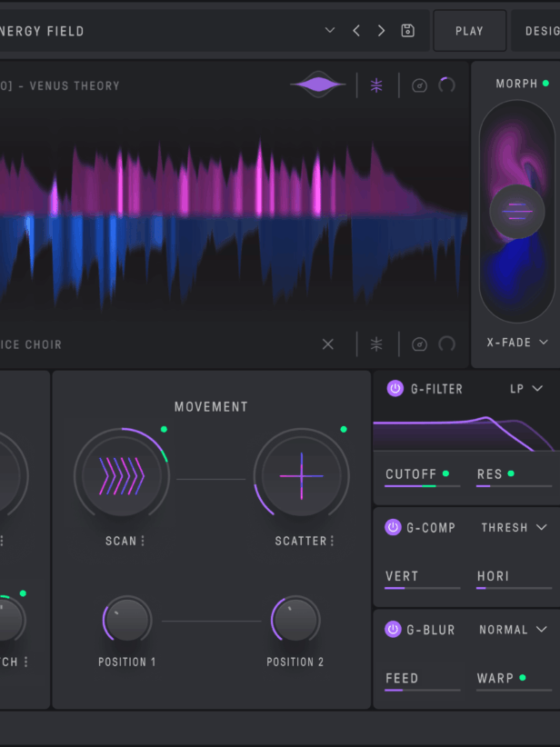Click the WARP slider
The image size is (560, 747).
(x=514, y=690)
